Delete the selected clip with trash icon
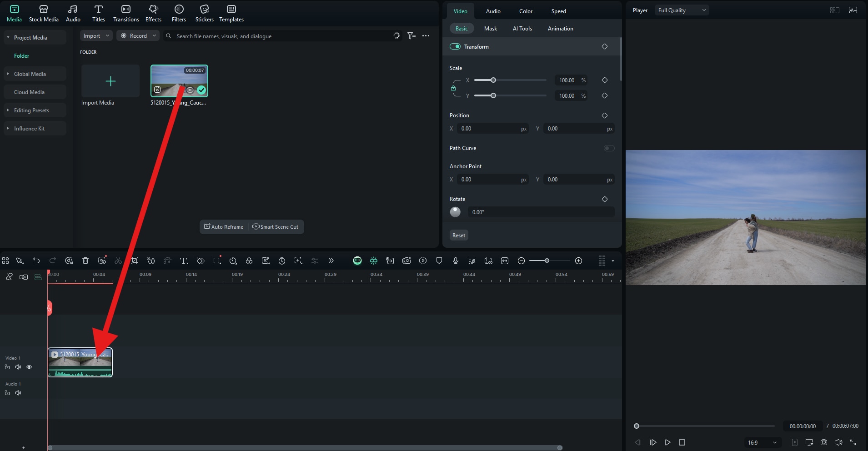Image resolution: width=868 pixels, height=451 pixels. [85, 261]
